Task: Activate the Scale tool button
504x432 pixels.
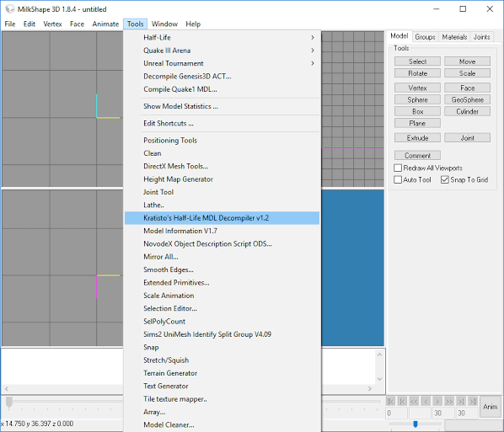Action: tap(468, 73)
